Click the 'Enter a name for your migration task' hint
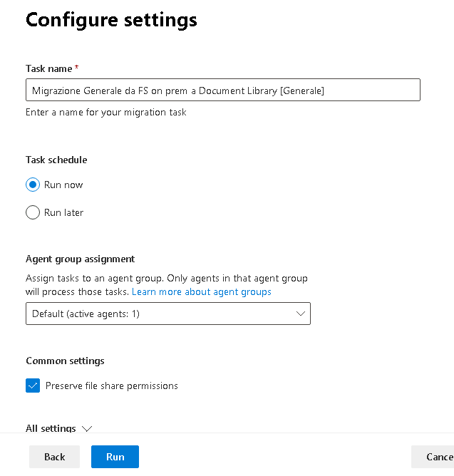The height and width of the screenshot is (476, 454). 106,113
